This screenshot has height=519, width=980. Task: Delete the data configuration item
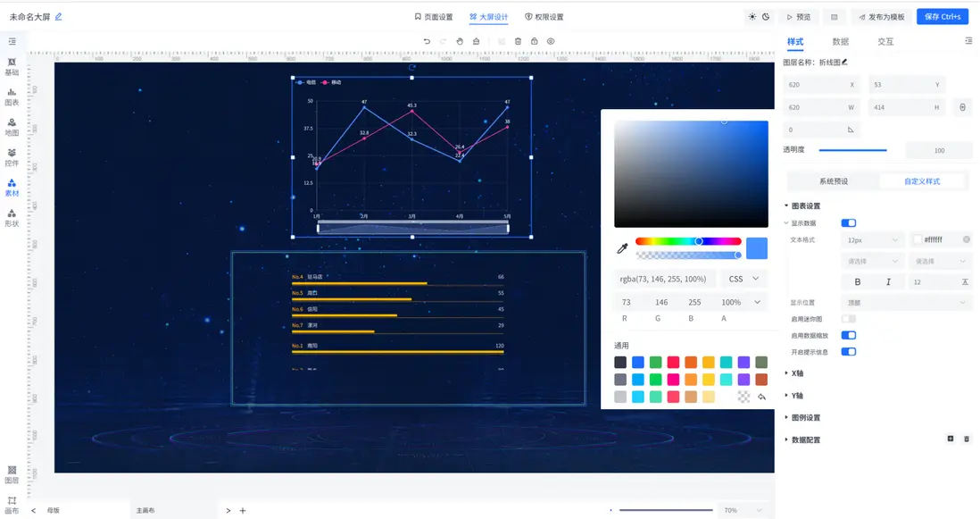click(x=967, y=439)
